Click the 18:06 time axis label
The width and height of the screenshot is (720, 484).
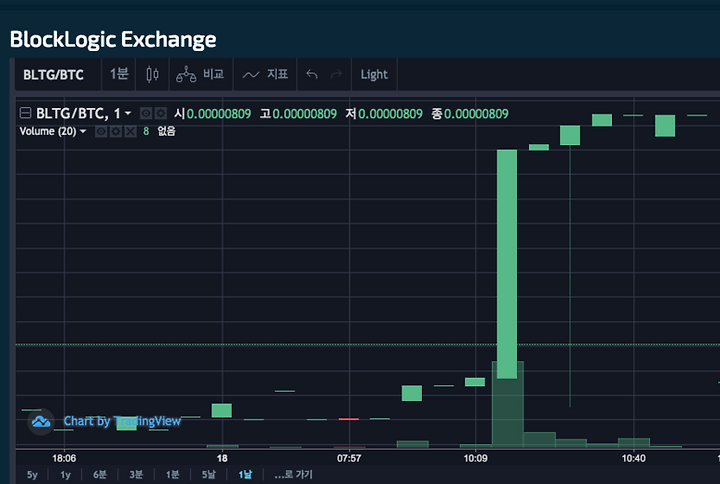(x=64, y=458)
